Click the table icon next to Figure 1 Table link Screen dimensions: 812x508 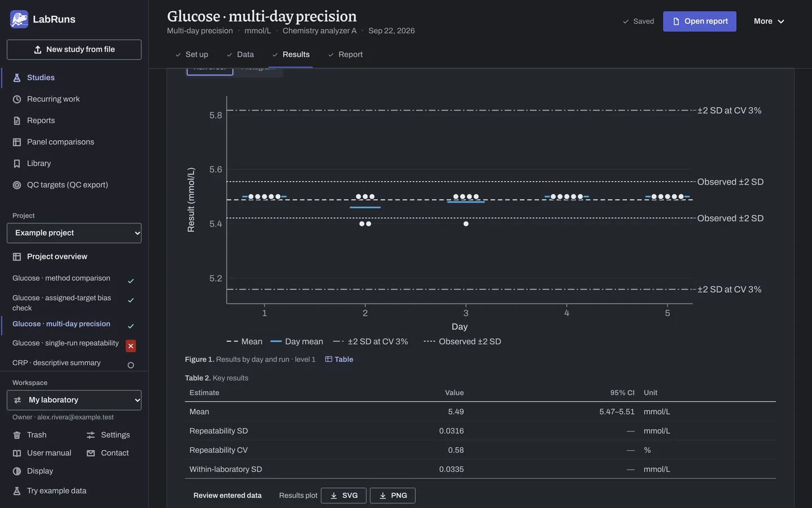[329, 359]
